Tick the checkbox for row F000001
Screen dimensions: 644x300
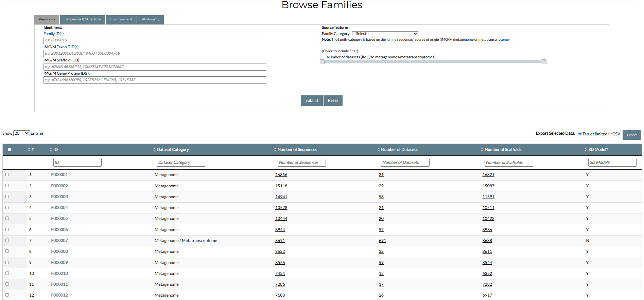click(x=7, y=174)
